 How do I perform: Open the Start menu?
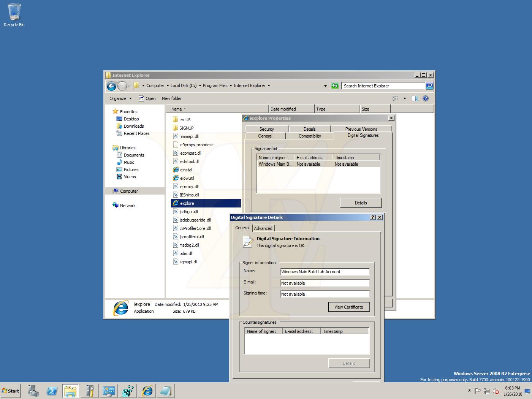click(x=11, y=391)
